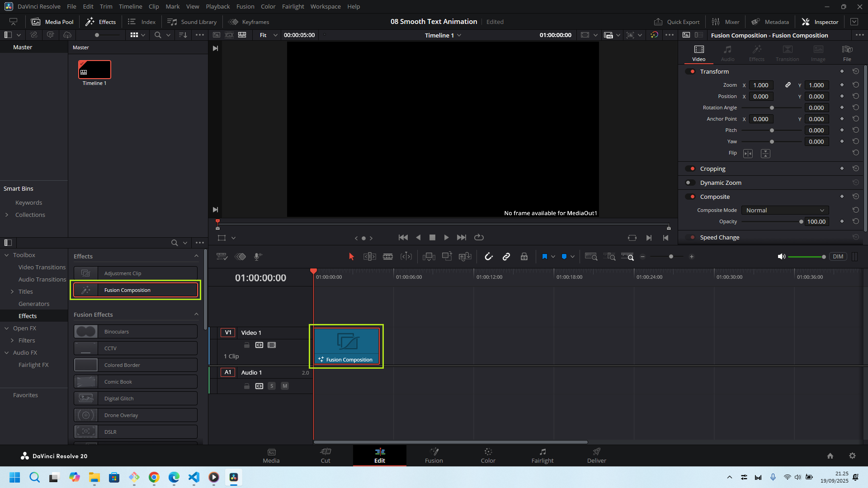
Task: Click position lock icon in toolbar
Action: 524,257
